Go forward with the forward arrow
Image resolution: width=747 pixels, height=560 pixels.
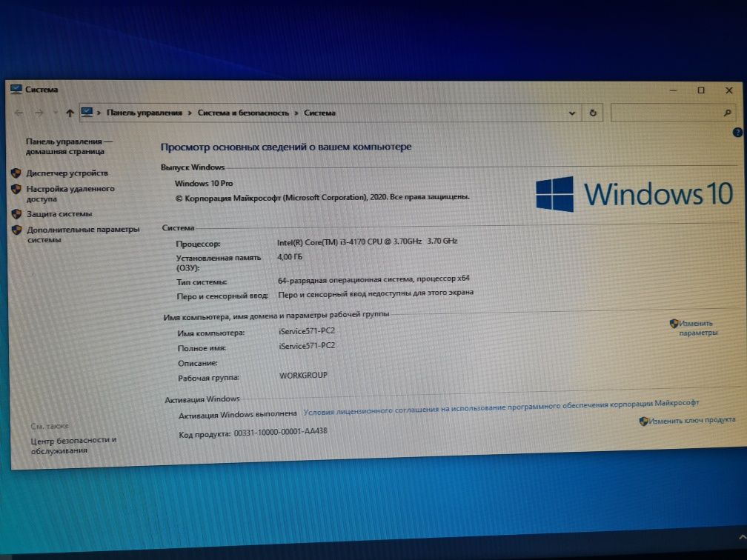[39, 113]
